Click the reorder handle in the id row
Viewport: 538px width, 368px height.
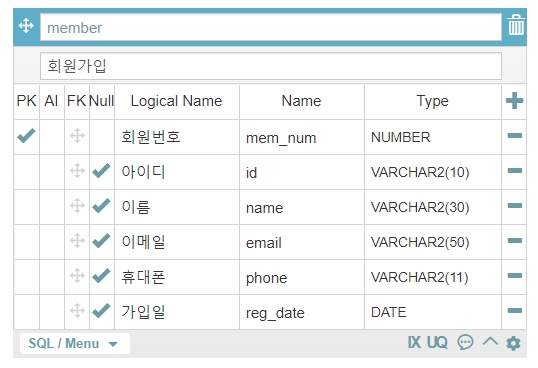[77, 170]
